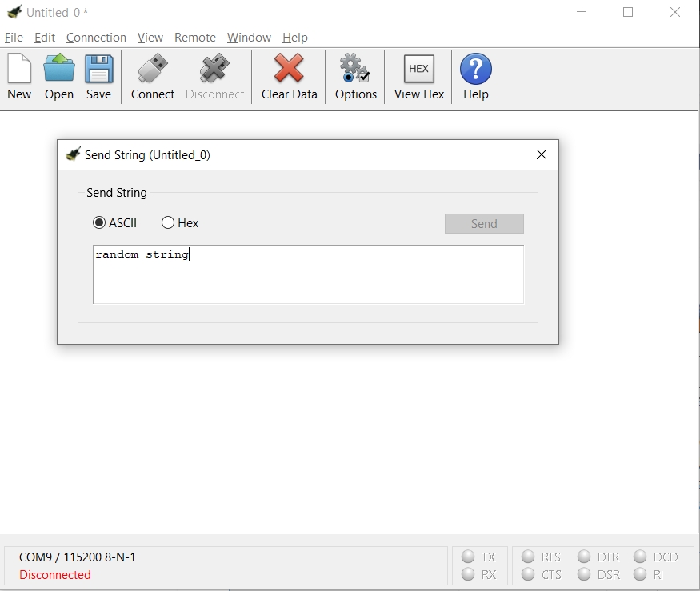Click the string text box containing "random string"

308,274
